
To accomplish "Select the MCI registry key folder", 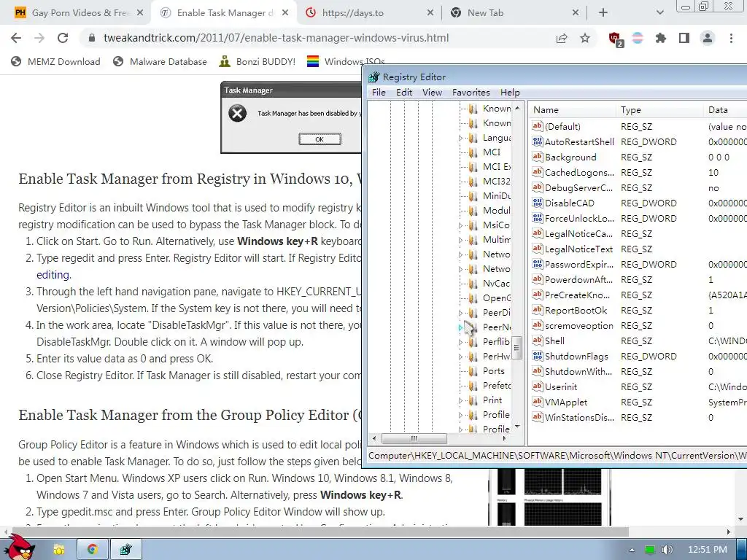I will coord(491,152).
